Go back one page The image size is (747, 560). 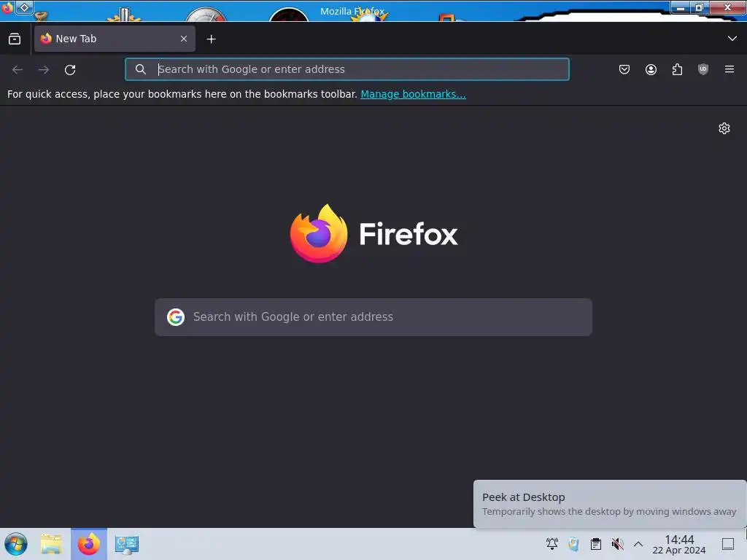pos(18,69)
